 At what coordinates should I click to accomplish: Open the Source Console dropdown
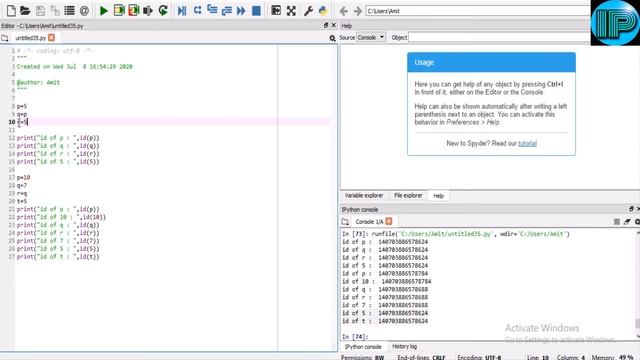point(371,37)
